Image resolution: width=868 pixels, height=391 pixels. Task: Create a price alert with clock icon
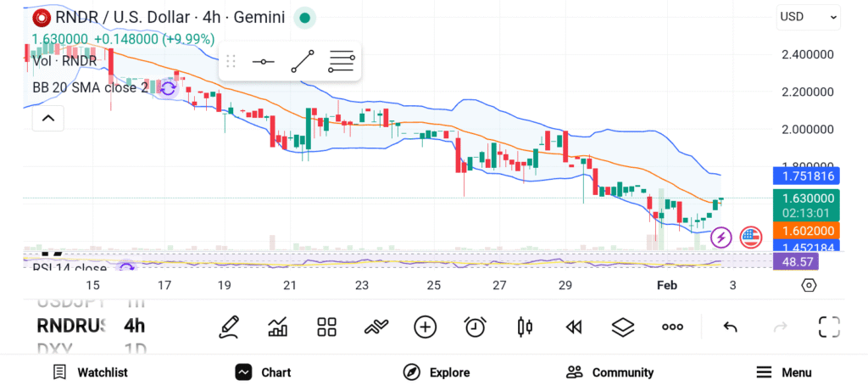tap(475, 327)
